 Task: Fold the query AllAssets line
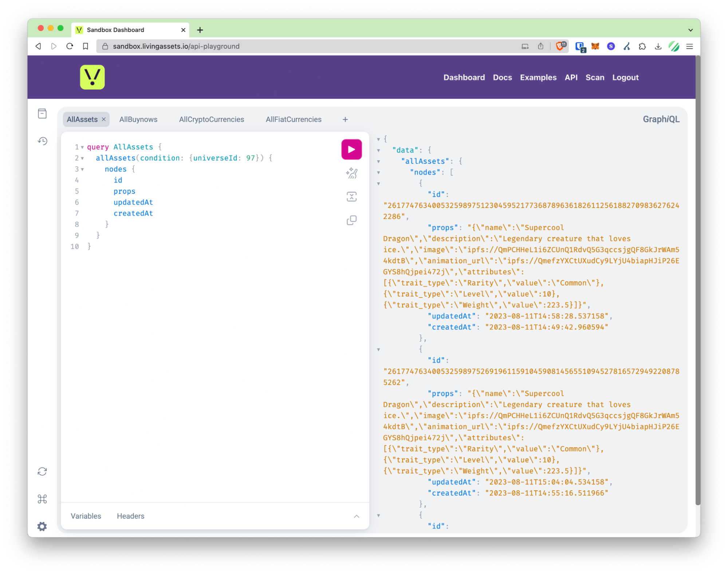[x=82, y=147]
